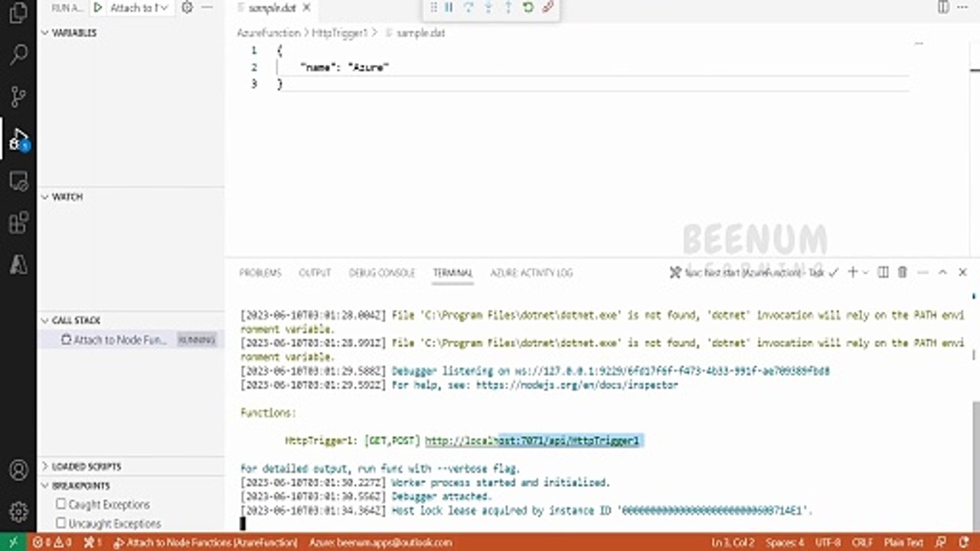Click the Azure account in status bar

[381, 543]
